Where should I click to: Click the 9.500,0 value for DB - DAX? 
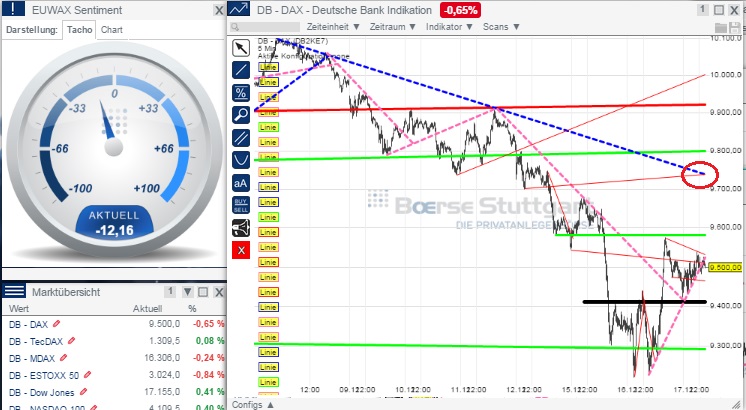pos(164,324)
